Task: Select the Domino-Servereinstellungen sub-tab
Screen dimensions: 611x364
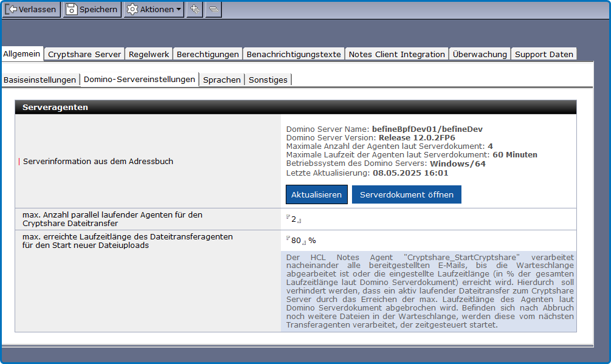Action: (x=139, y=79)
